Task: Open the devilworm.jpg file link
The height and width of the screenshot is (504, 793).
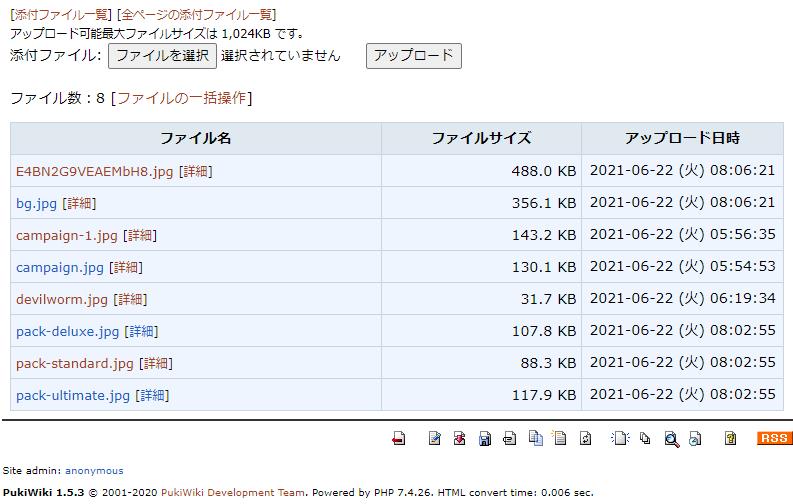Action: (x=62, y=299)
